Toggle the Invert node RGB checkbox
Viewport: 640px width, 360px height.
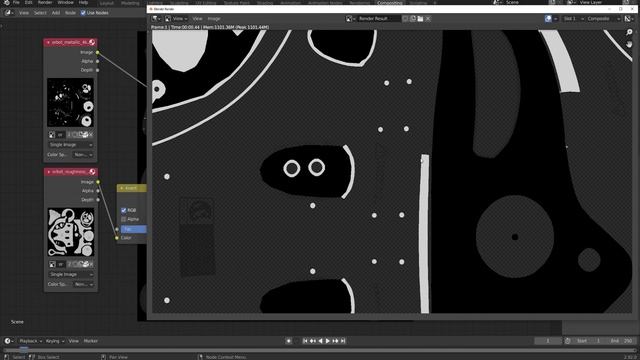[124, 210]
